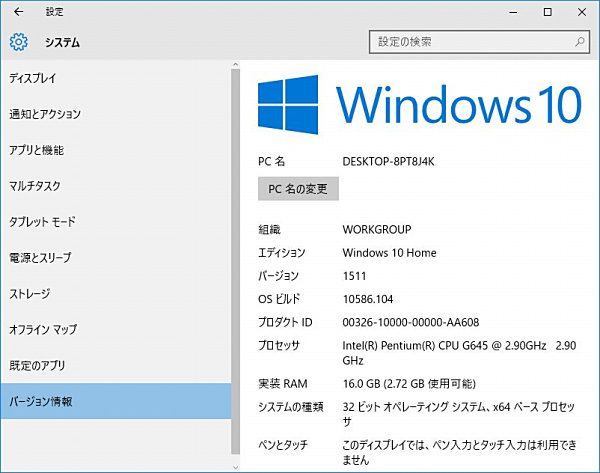Click PC name value DESKTOP-8PT8J4K

(388, 161)
